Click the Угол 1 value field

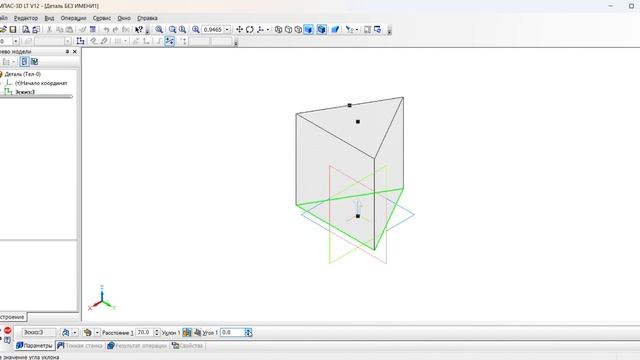point(232,333)
